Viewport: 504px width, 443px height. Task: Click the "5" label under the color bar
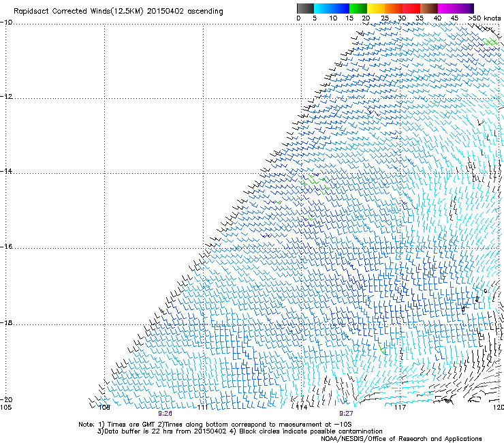point(315,18)
